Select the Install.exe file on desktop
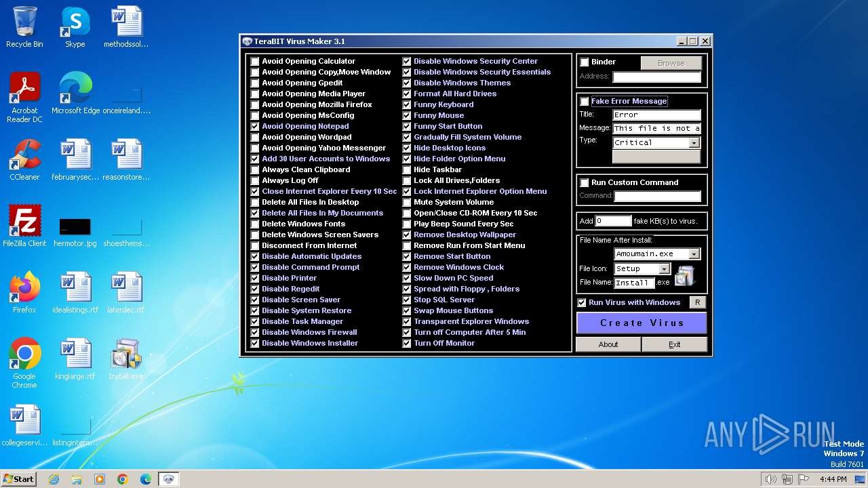868x488 pixels. 126,359
